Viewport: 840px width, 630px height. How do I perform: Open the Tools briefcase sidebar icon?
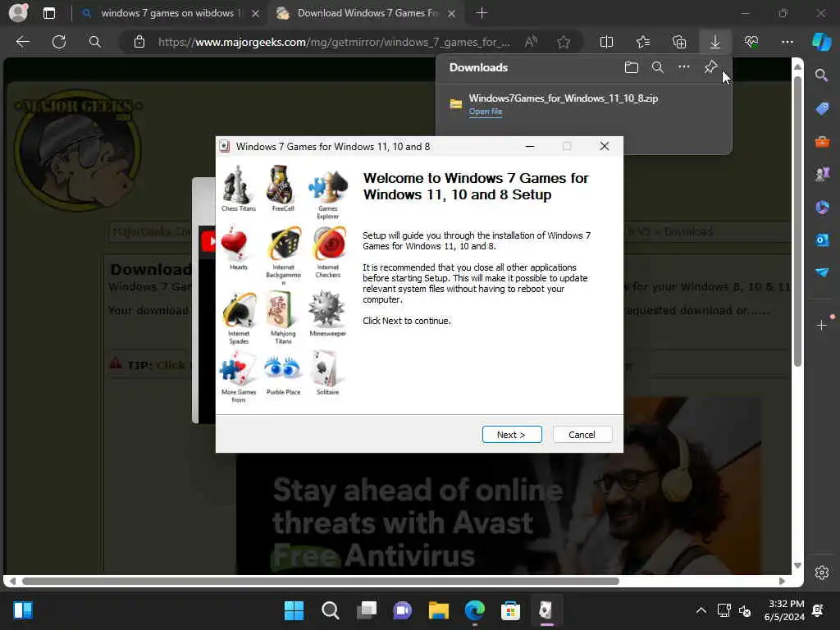[822, 141]
